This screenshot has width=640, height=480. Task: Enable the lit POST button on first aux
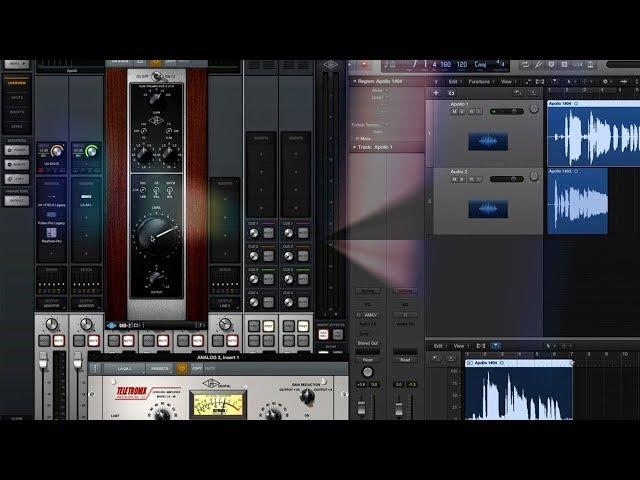click(x=268, y=326)
